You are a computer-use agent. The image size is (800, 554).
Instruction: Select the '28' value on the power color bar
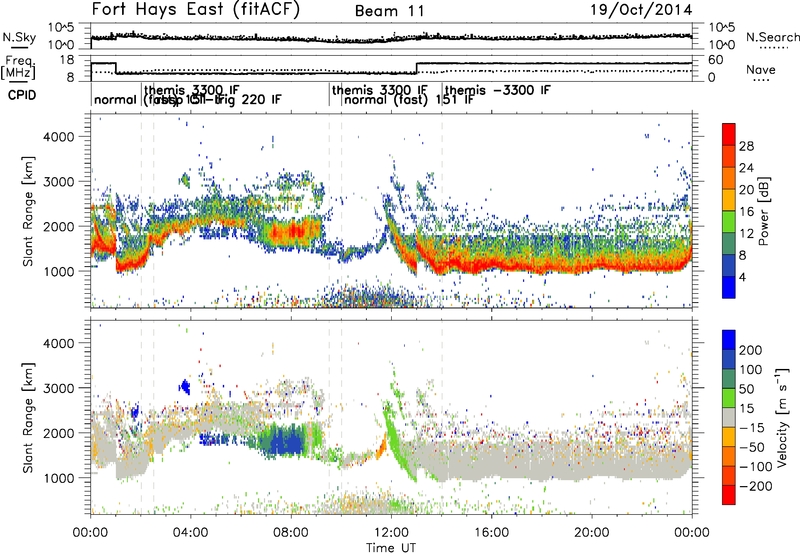[x=746, y=146]
